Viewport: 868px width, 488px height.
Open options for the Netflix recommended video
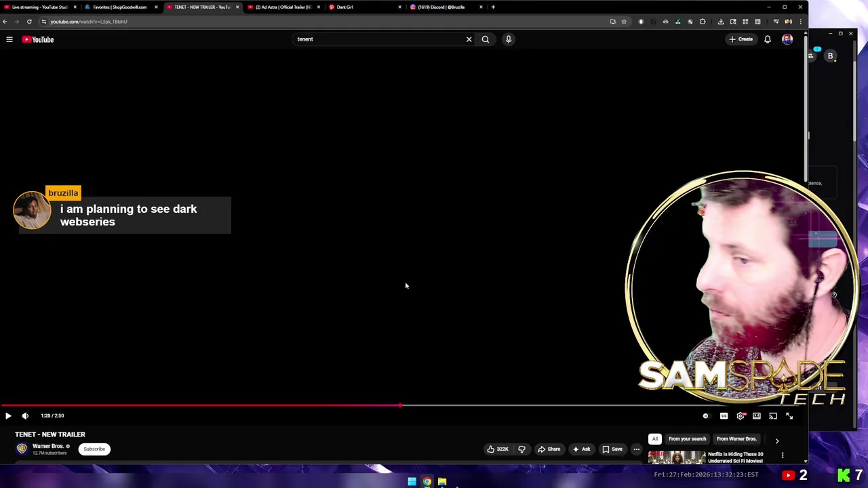pyautogui.click(x=783, y=455)
